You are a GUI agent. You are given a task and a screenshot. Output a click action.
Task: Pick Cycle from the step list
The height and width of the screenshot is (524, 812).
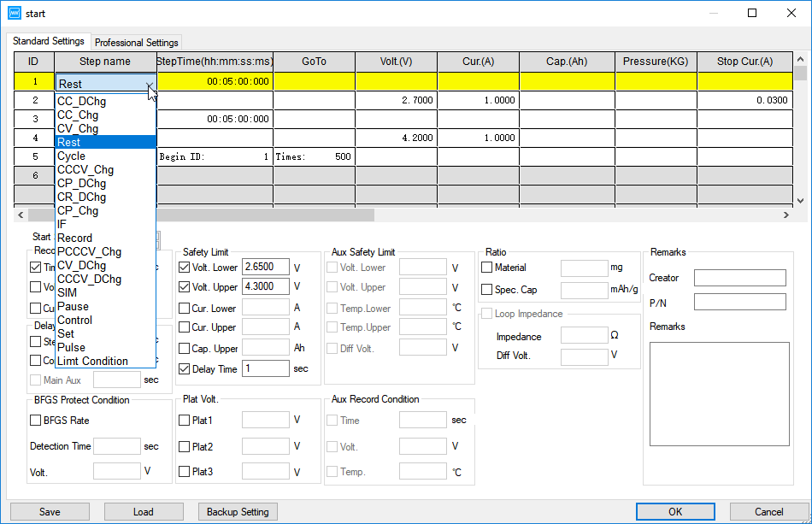(105, 156)
